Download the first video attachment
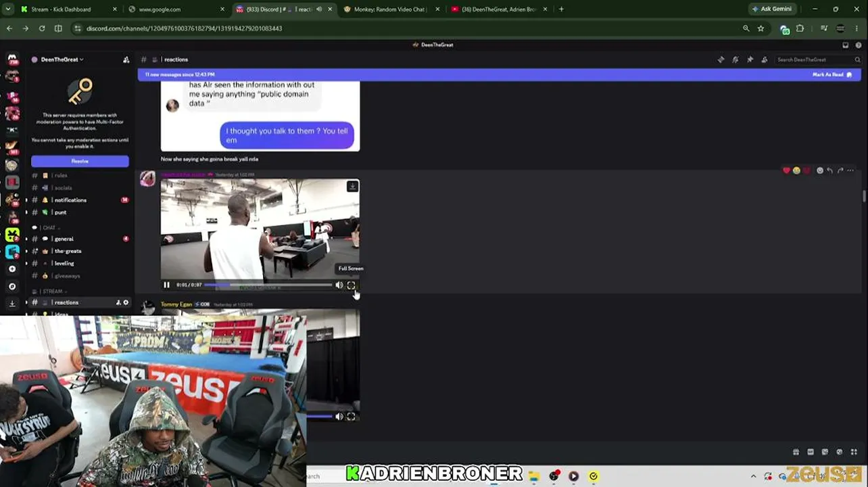Viewport: 868px width, 487px height. [352, 186]
